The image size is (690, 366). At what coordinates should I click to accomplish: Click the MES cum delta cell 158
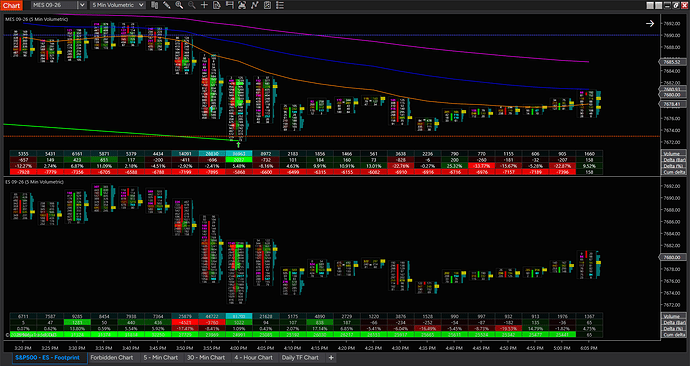(589, 172)
